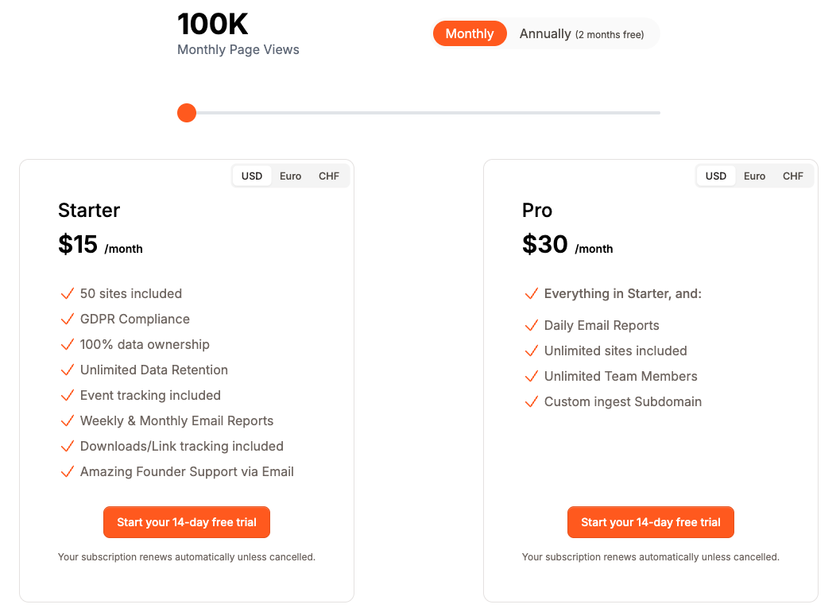Start the Pro plan 14-day free trial
The width and height of the screenshot is (840, 616).
tap(651, 522)
